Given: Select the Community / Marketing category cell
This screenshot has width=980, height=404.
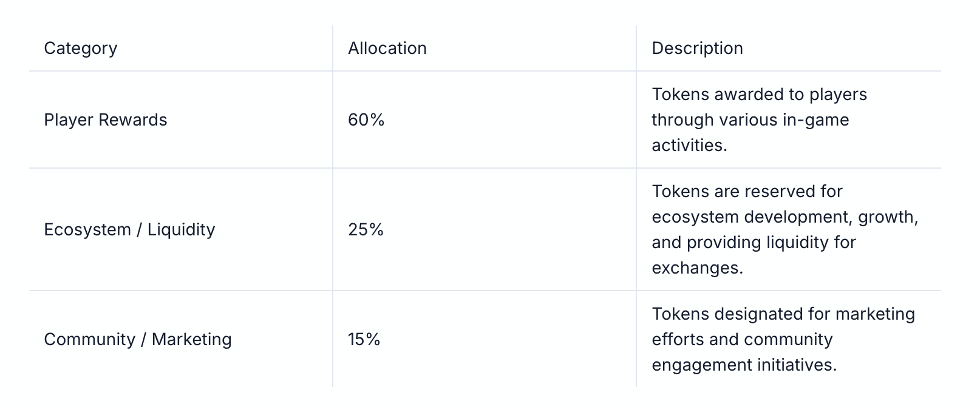Looking at the screenshot, I should pyautogui.click(x=138, y=340).
